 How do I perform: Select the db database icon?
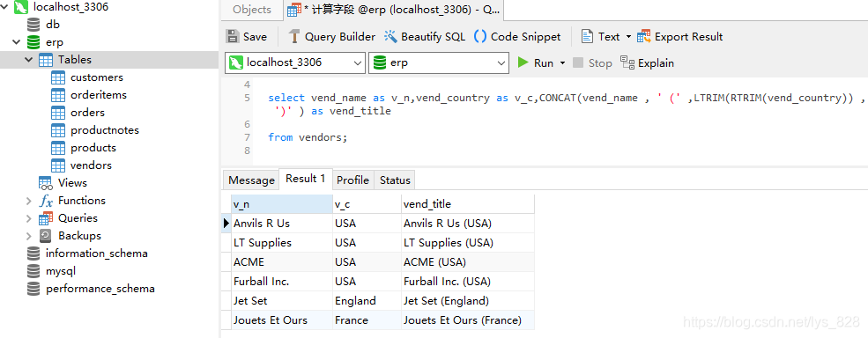pos(33,25)
